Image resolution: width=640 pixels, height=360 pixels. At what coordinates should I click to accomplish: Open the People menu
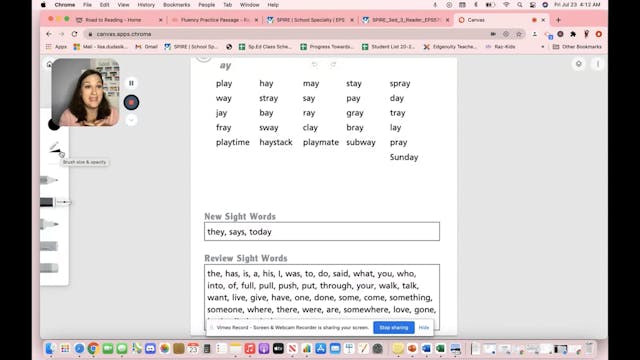[x=207, y=5]
